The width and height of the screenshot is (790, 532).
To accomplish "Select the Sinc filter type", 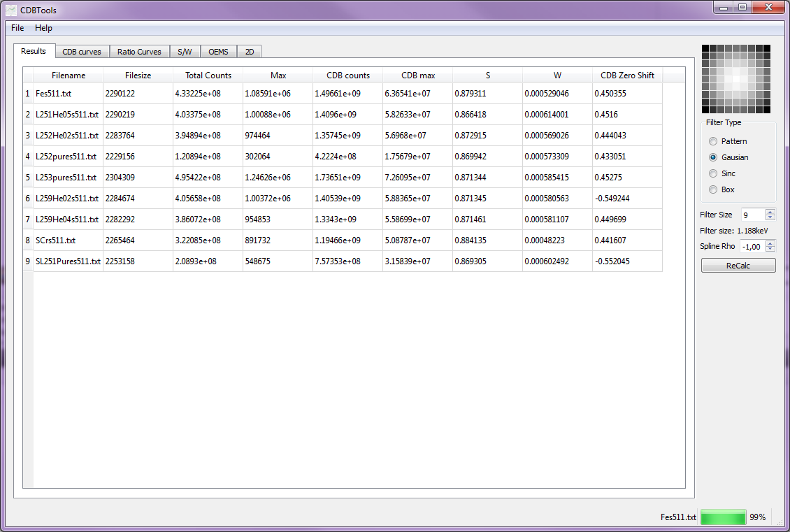I will coord(722,173).
